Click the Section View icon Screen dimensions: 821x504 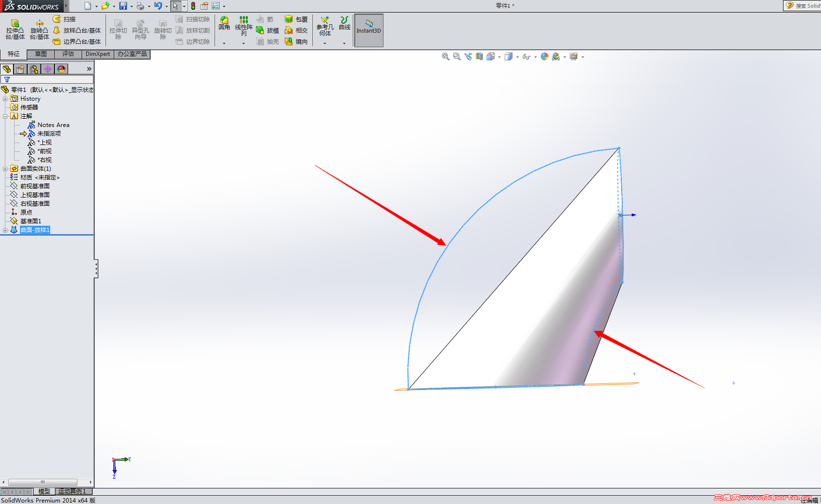click(x=479, y=56)
